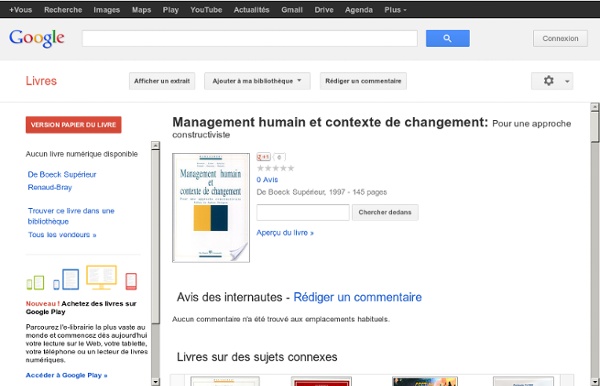Click the Google +1 badge
600x386 pixels.
click(263, 157)
